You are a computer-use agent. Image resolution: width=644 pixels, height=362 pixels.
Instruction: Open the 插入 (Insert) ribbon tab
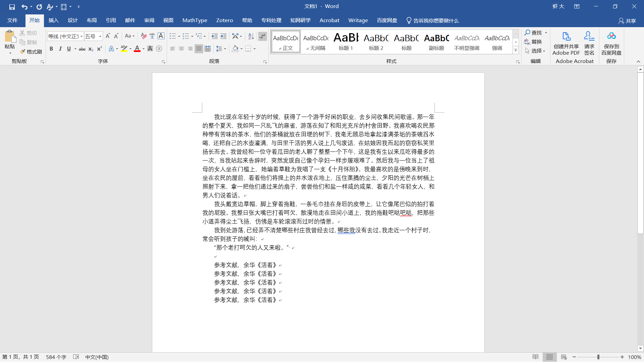(53, 20)
